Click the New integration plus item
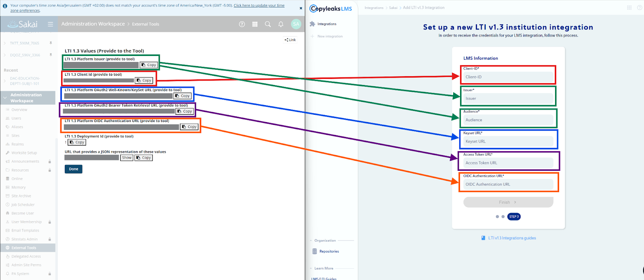Viewport: 644px width, 280px height. pos(326,36)
